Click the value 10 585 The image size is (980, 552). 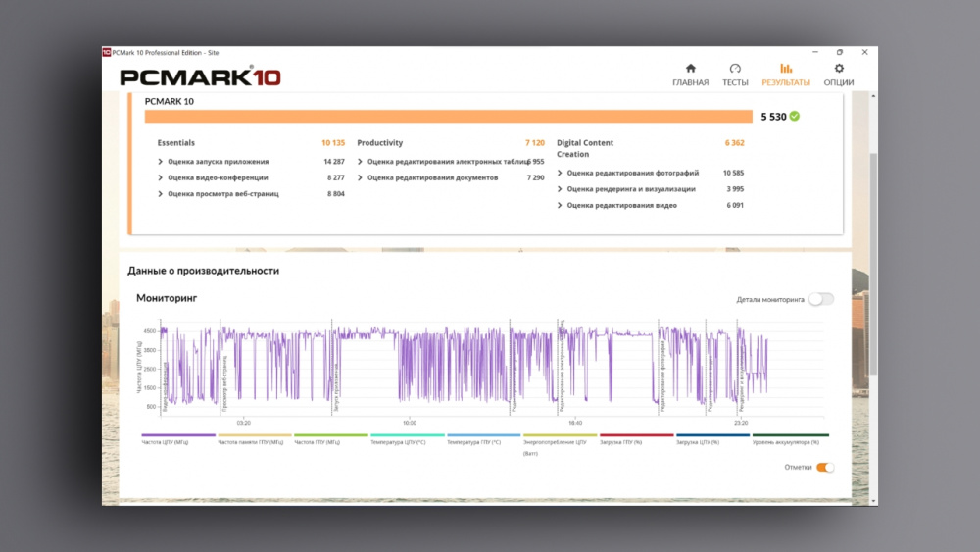click(x=733, y=173)
